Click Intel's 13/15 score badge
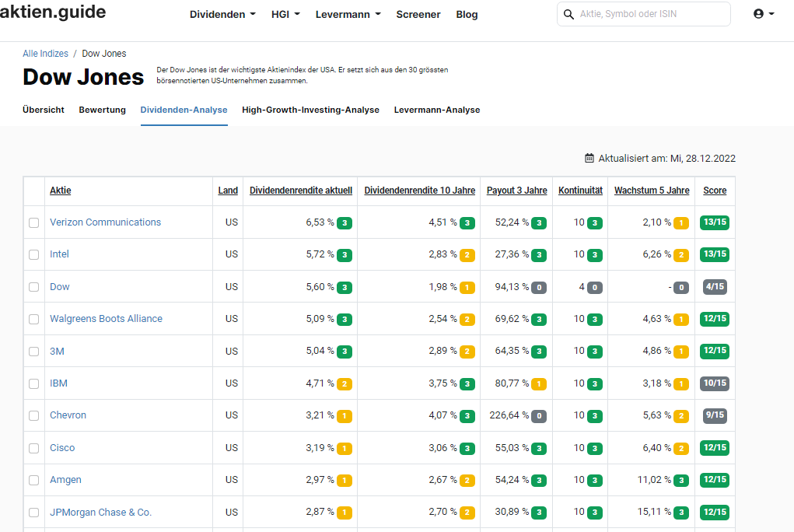 (715, 254)
